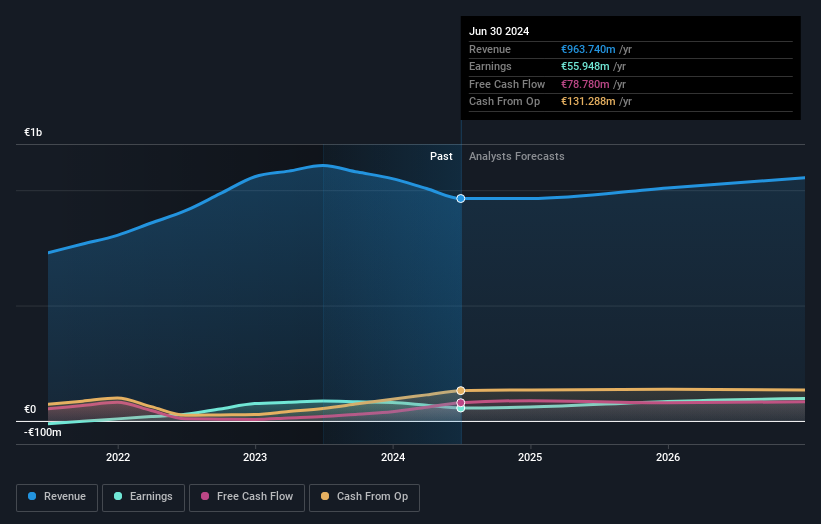Click the €55.948m earnings value
Image resolution: width=821 pixels, height=524 pixels.
(585, 66)
